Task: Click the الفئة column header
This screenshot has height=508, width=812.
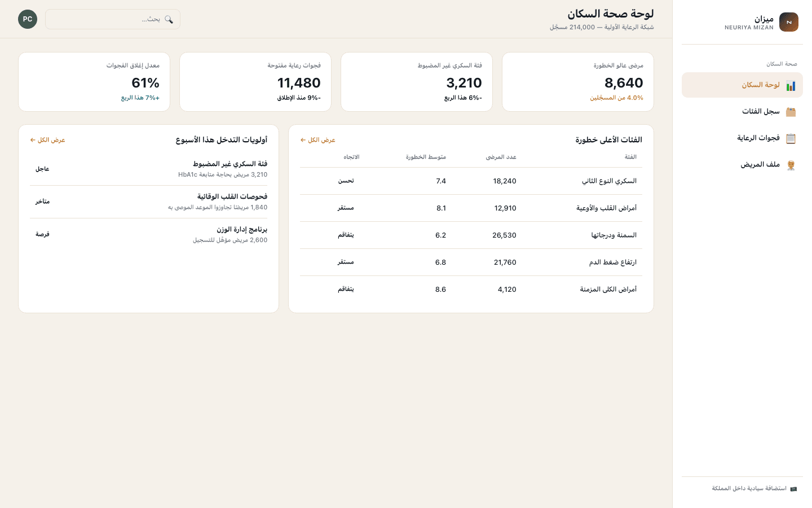Action: pyautogui.click(x=630, y=157)
